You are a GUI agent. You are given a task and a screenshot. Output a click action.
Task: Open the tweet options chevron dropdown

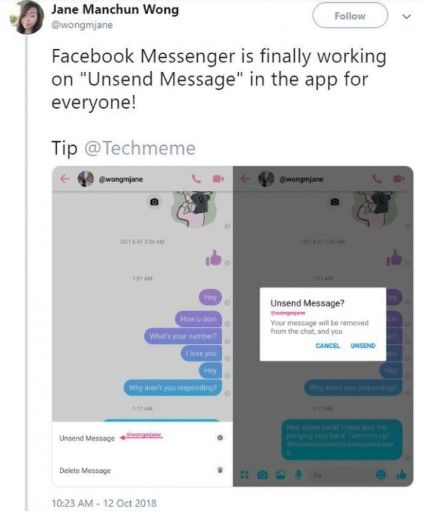coord(406,16)
